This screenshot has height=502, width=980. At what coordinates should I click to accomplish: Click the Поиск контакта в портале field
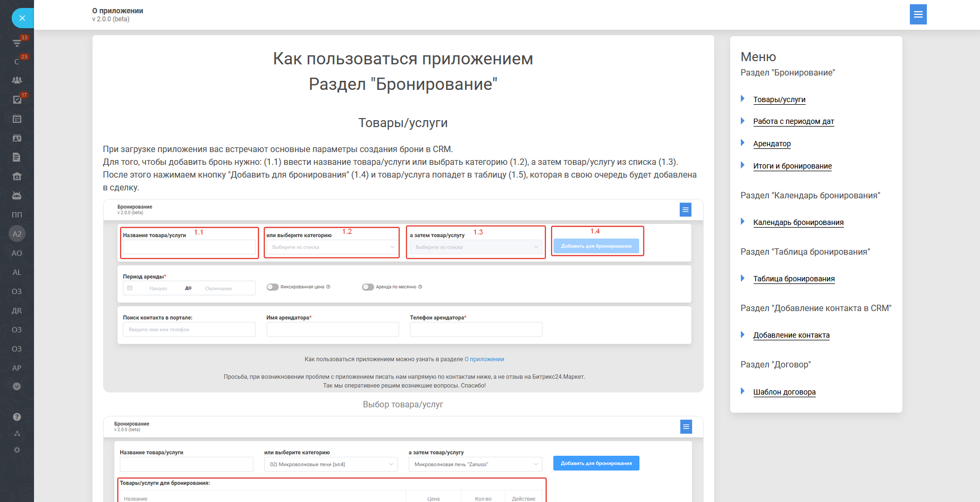(189, 330)
